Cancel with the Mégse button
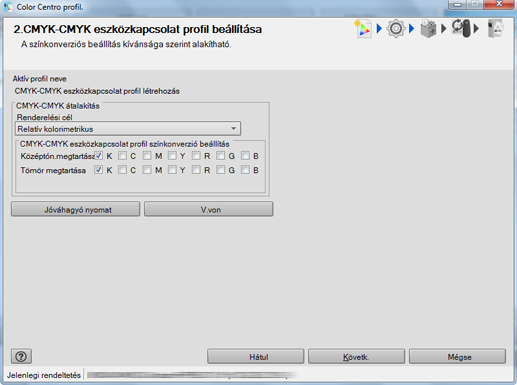The height and width of the screenshot is (385, 517). pos(457,357)
